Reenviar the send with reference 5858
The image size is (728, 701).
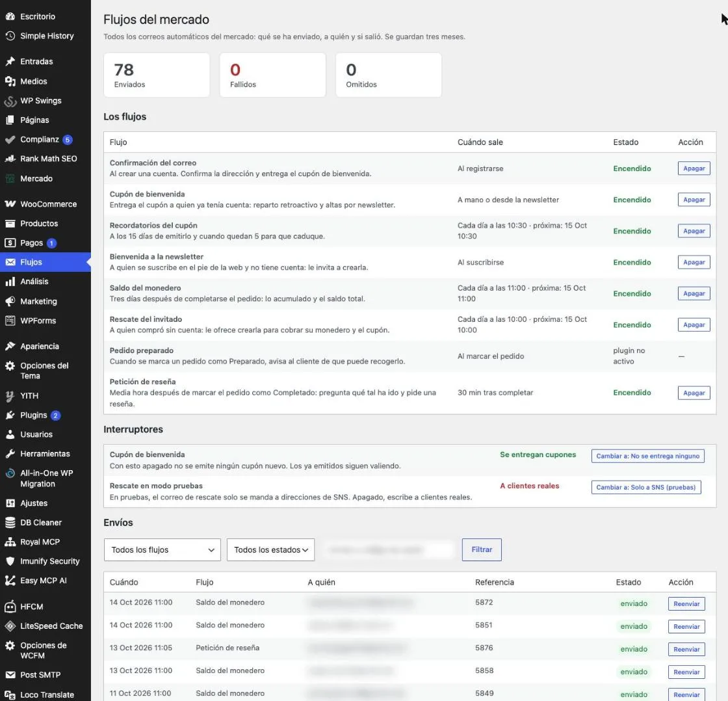tap(686, 672)
